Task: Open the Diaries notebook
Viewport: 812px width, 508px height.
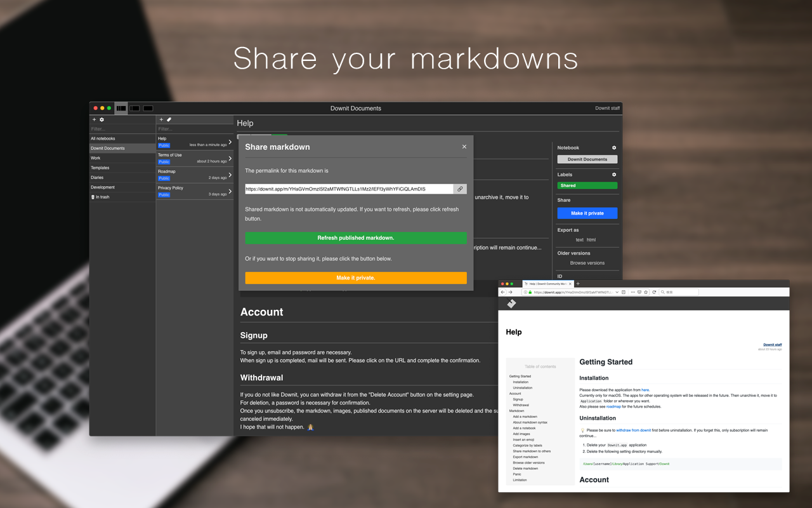Action: pyautogui.click(x=122, y=177)
